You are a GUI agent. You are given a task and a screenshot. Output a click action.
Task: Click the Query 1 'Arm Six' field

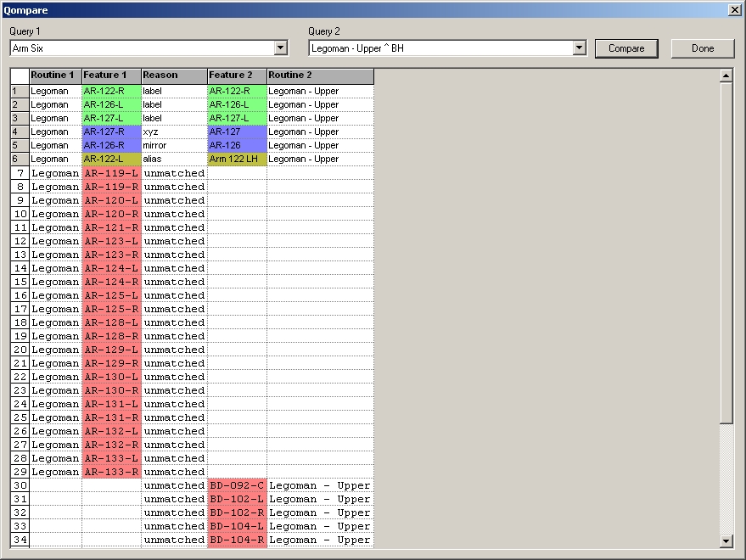[142, 48]
